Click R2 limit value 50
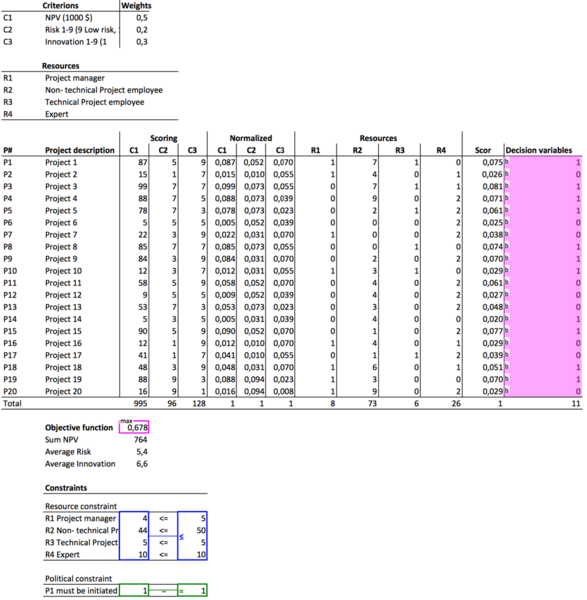 tap(192, 530)
